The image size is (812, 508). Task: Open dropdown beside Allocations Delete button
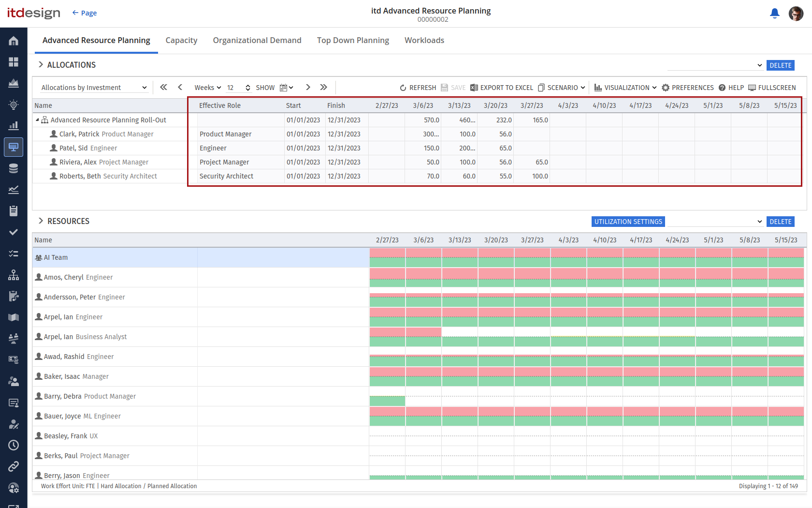(715, 65)
